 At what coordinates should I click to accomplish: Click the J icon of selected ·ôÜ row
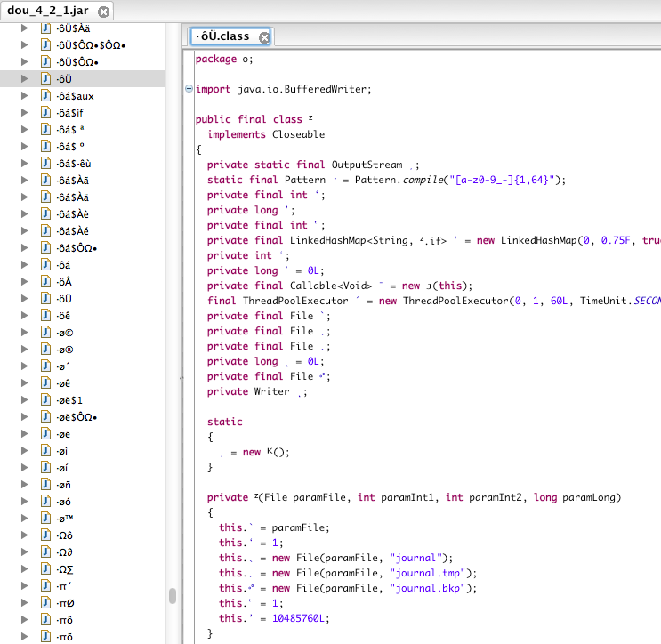(x=45, y=78)
